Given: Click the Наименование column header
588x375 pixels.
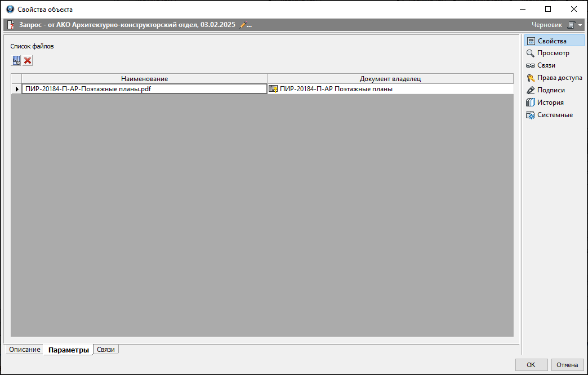Looking at the screenshot, I should click(x=144, y=79).
